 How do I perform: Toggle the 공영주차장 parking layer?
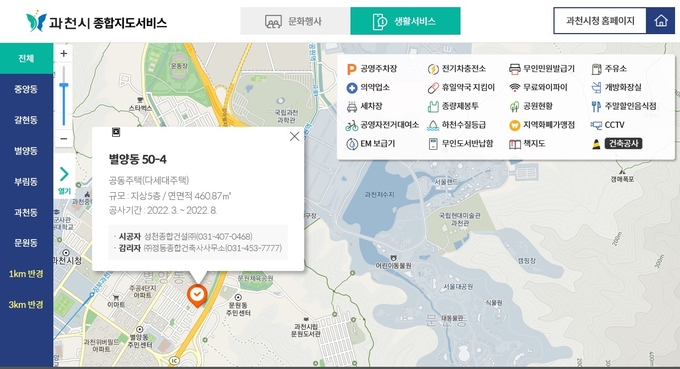click(372, 69)
